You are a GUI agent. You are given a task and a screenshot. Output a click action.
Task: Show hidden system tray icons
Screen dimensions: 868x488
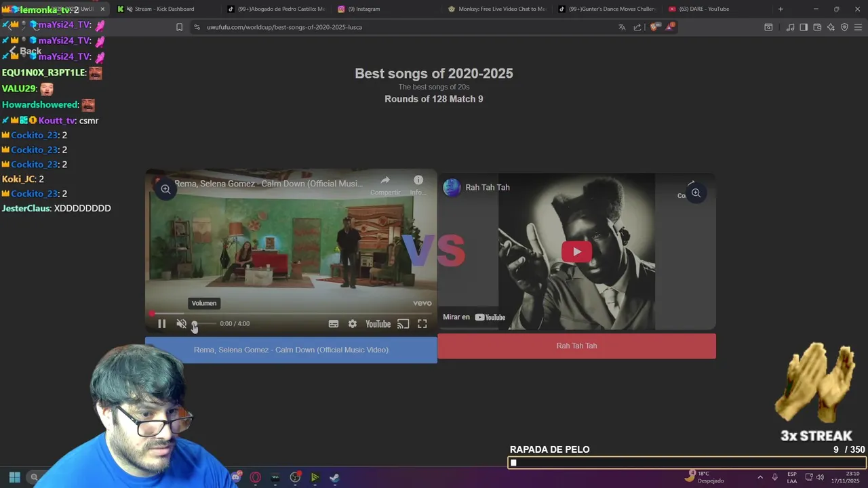759,477
